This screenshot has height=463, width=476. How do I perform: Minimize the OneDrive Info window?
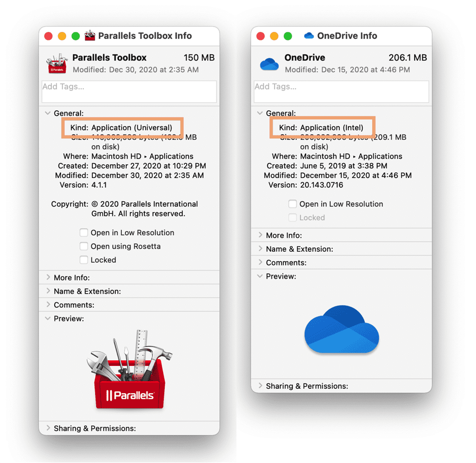pos(274,36)
